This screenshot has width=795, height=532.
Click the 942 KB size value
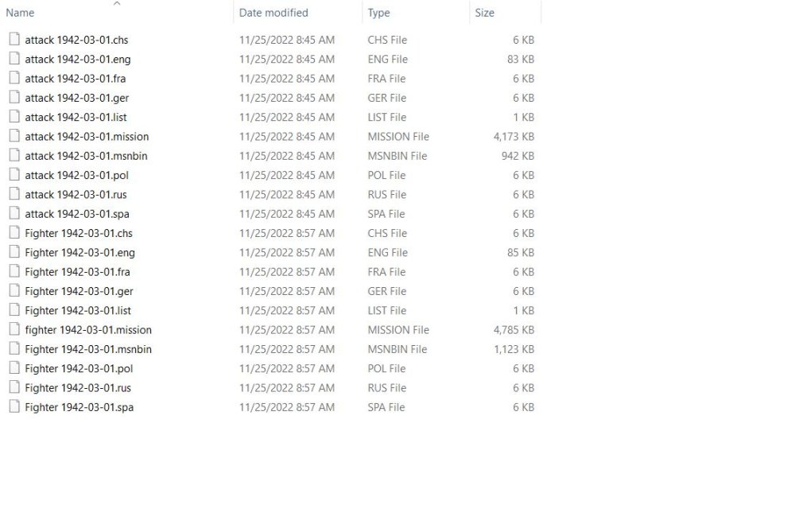coord(518,155)
